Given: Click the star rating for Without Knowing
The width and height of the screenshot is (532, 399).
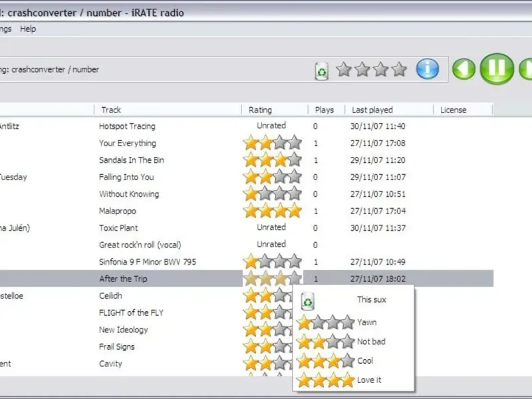Looking at the screenshot, I should (x=273, y=194).
